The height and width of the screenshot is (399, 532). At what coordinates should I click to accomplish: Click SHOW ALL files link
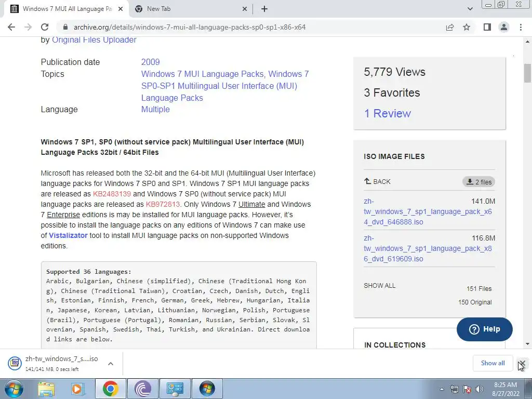point(380,286)
